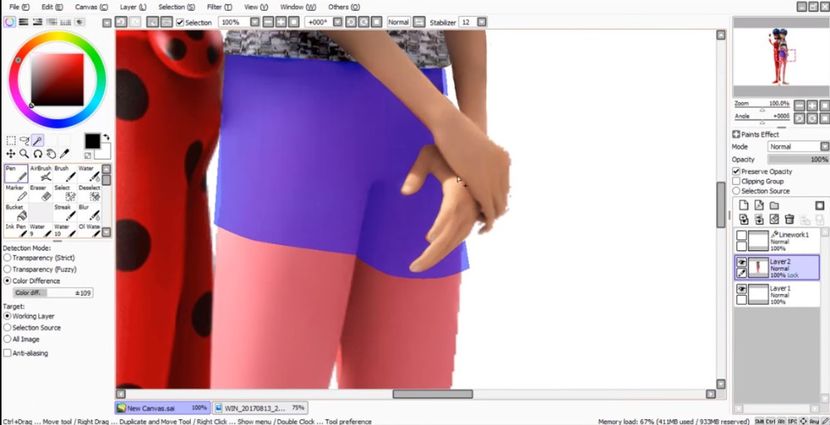The width and height of the screenshot is (830, 425).
Task: Select the Eyedropper color picker tool
Action: tap(65, 154)
